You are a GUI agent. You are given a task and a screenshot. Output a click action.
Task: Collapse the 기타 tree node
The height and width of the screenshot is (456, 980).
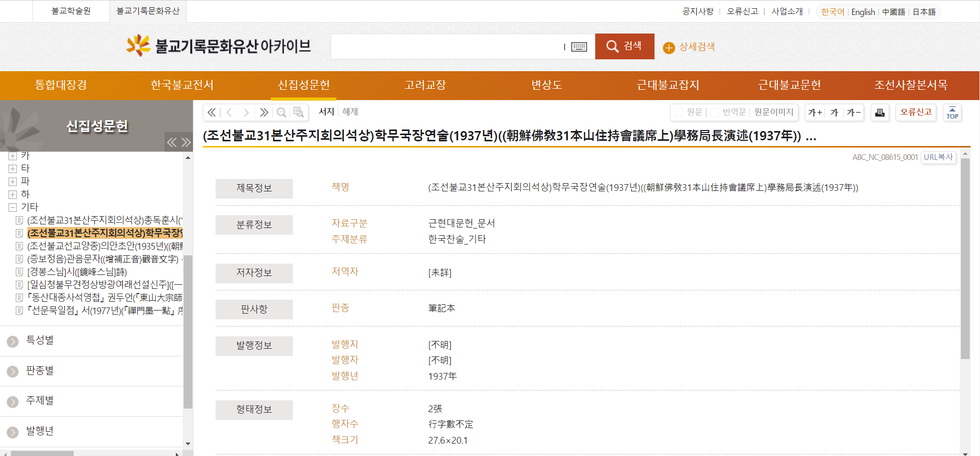coord(13,207)
